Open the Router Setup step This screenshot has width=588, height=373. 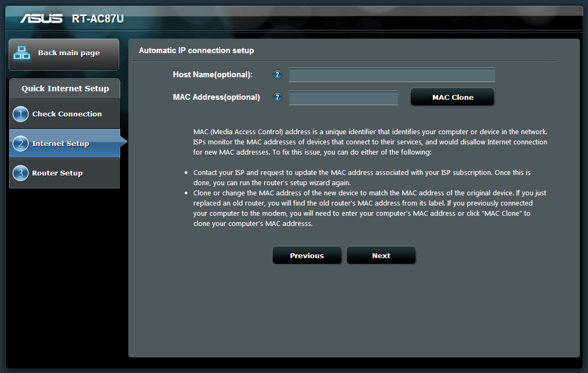pos(64,173)
